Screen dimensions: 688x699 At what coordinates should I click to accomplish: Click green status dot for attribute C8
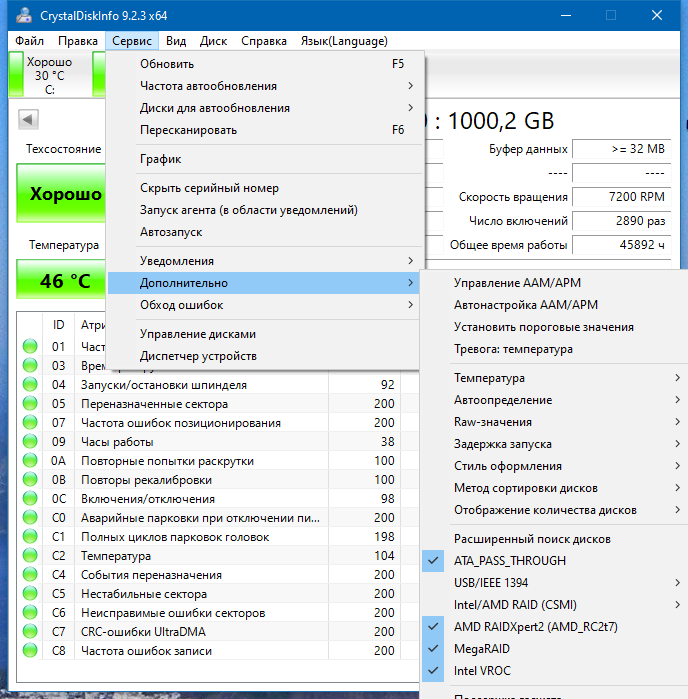[30, 650]
